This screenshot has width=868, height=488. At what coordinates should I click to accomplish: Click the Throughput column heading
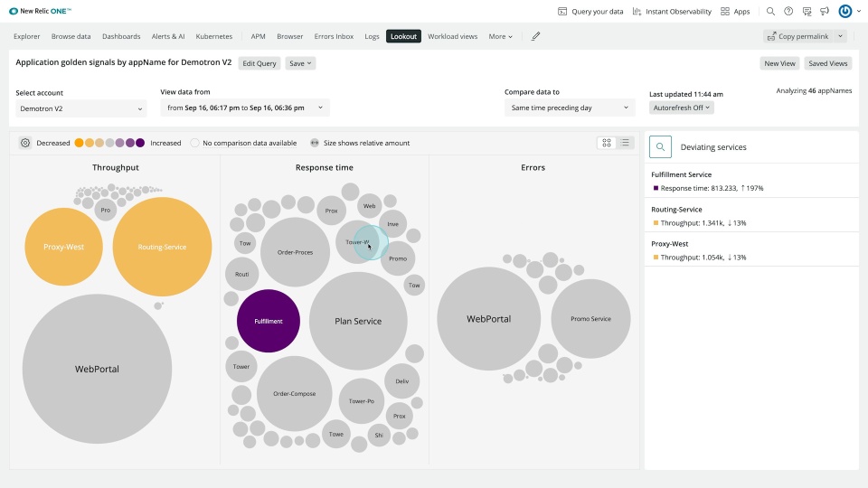[x=115, y=167]
